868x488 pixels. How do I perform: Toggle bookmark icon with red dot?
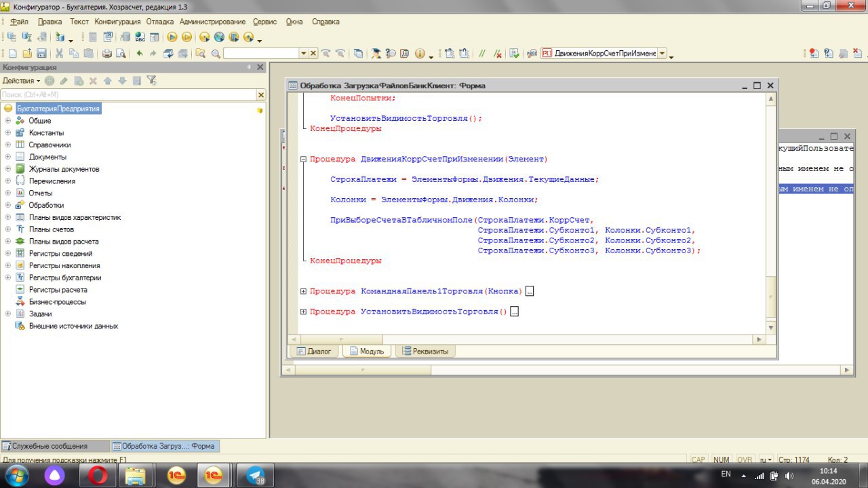coord(814,53)
